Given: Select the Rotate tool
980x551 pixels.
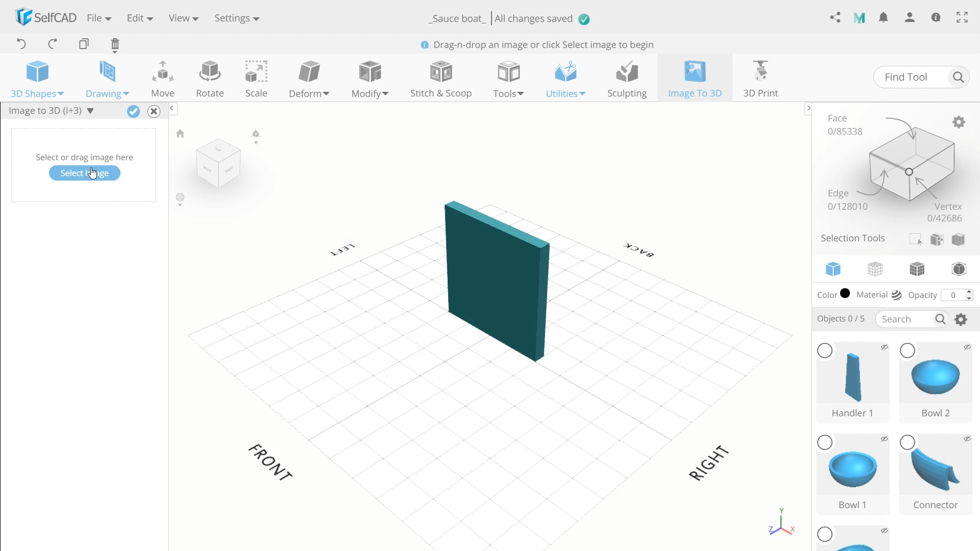Looking at the screenshot, I should point(210,79).
